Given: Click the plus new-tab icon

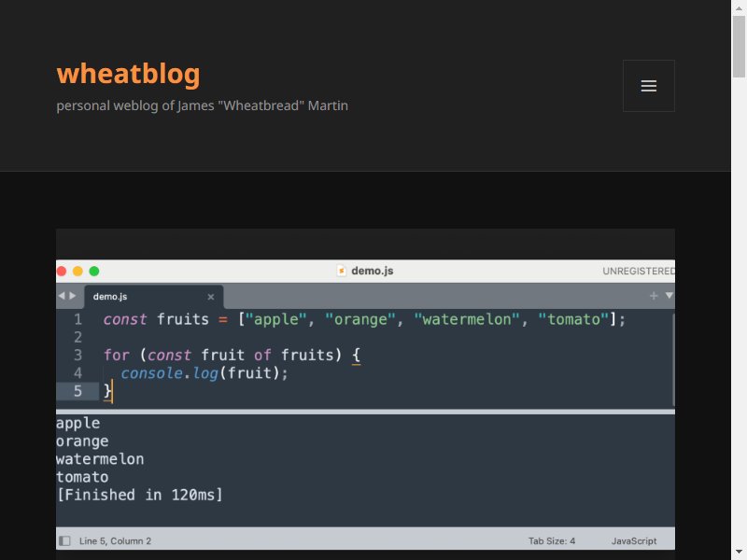Looking at the screenshot, I should [654, 296].
